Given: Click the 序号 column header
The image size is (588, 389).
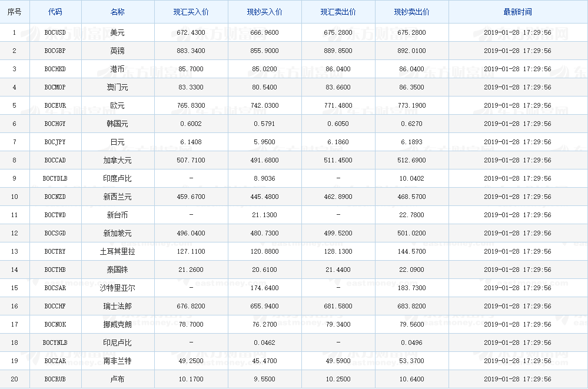Looking at the screenshot, I should [15, 12].
